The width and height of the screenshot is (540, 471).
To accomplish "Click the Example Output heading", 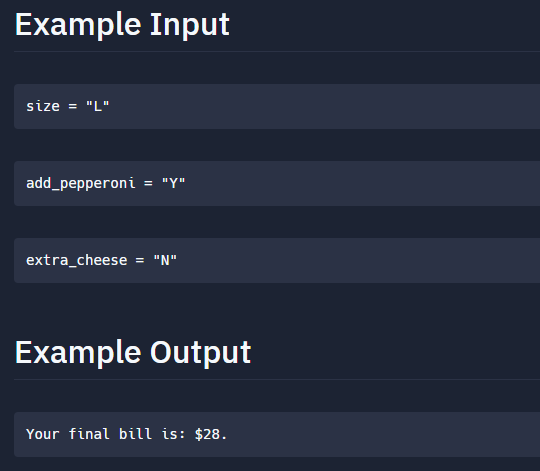I will tap(133, 353).
